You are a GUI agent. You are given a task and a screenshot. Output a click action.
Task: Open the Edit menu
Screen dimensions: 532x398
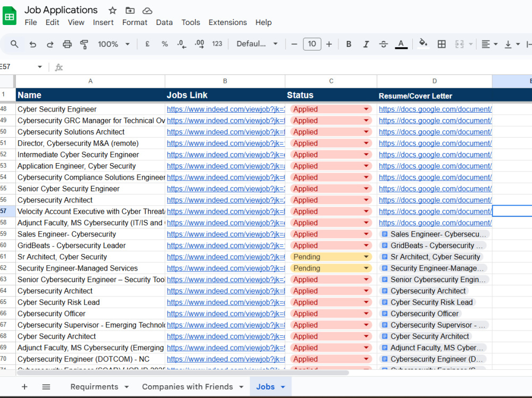52,22
